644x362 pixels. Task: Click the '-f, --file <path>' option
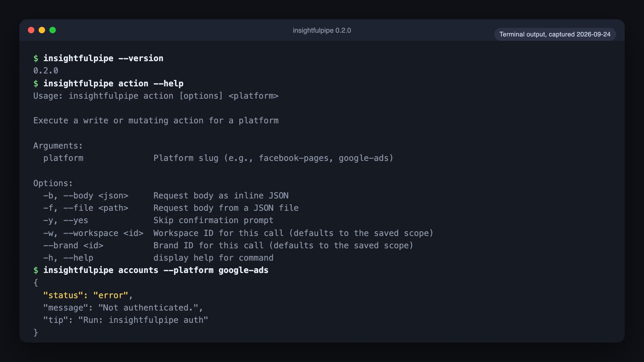[86, 208]
